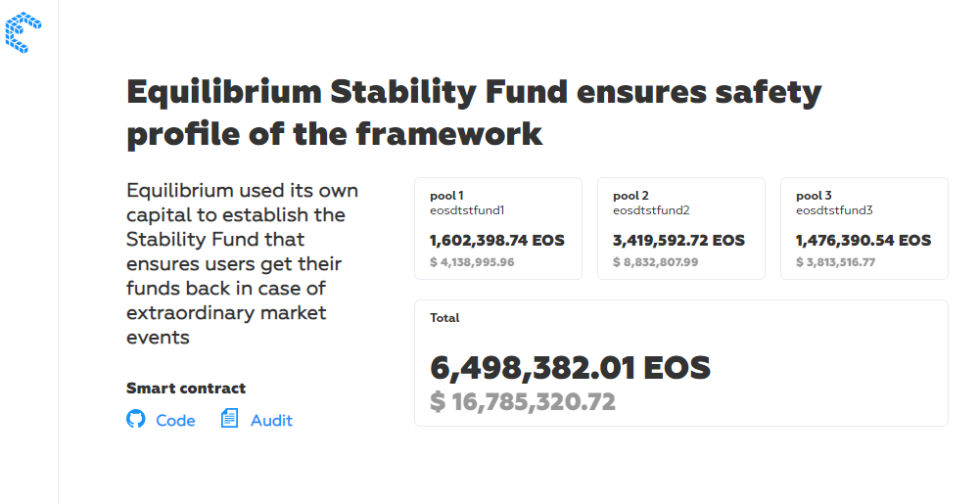Image resolution: width=980 pixels, height=504 pixels.
Task: Click the $ 16,785,320.72 total value
Action: [523, 401]
